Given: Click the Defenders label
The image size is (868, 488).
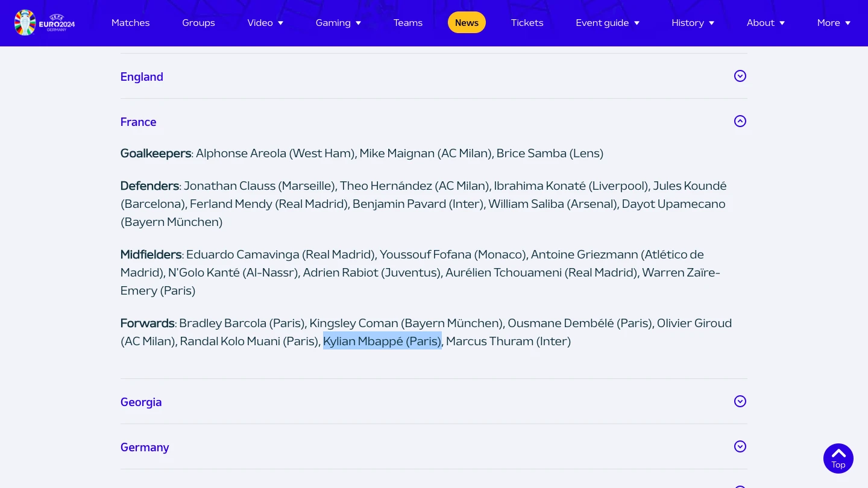Looking at the screenshot, I should 149,186.
